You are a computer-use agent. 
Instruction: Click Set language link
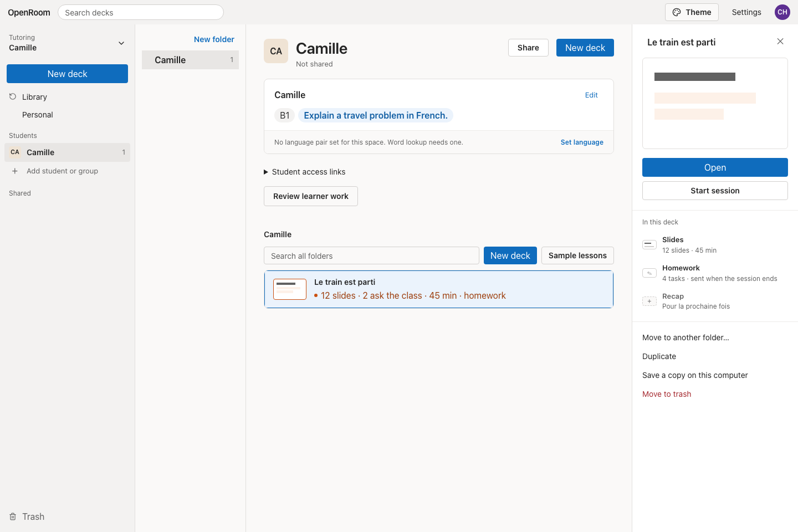click(x=582, y=142)
